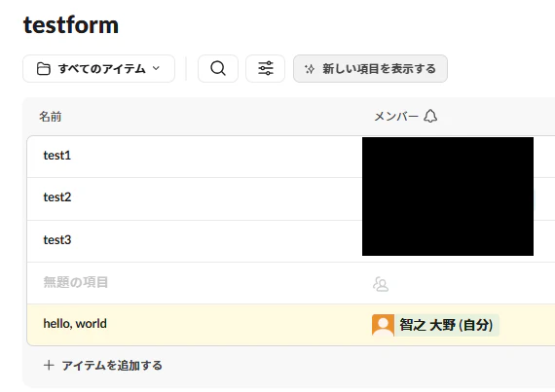The height and width of the screenshot is (392, 555).
Task: Select the 智之 大野 (自分) member chip
Action: [435, 325]
